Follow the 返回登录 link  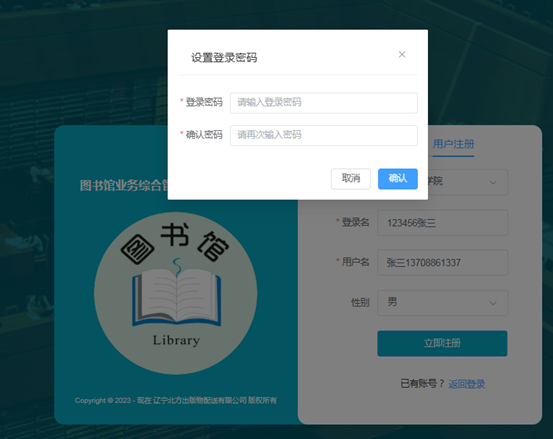click(x=467, y=384)
